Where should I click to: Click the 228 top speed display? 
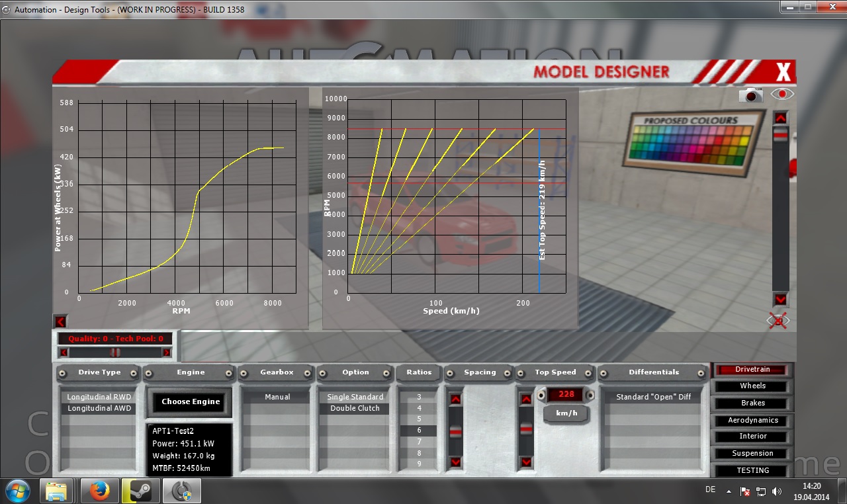coord(566,395)
